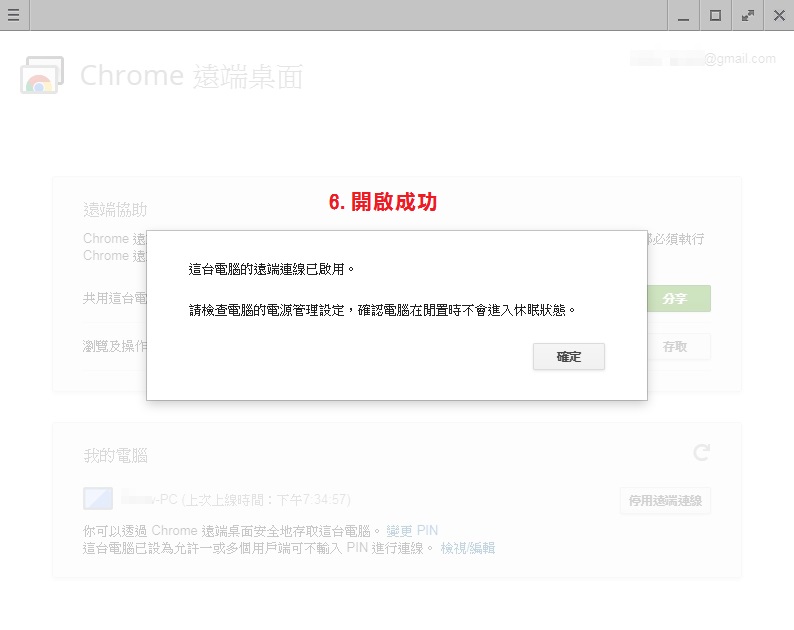Refresh the 我的電腦 computer list
Image resolution: width=794 pixels, height=630 pixels.
coord(702,453)
